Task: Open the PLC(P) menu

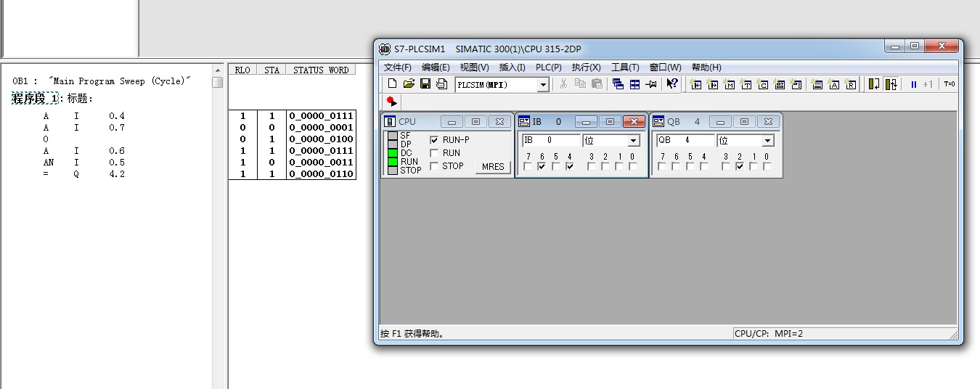Action: pyautogui.click(x=549, y=67)
